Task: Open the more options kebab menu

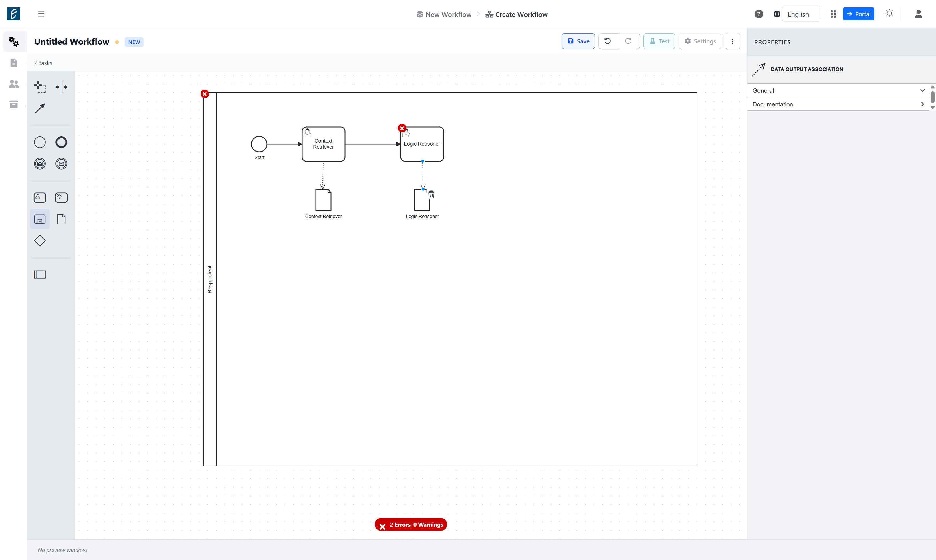Action: click(x=732, y=41)
